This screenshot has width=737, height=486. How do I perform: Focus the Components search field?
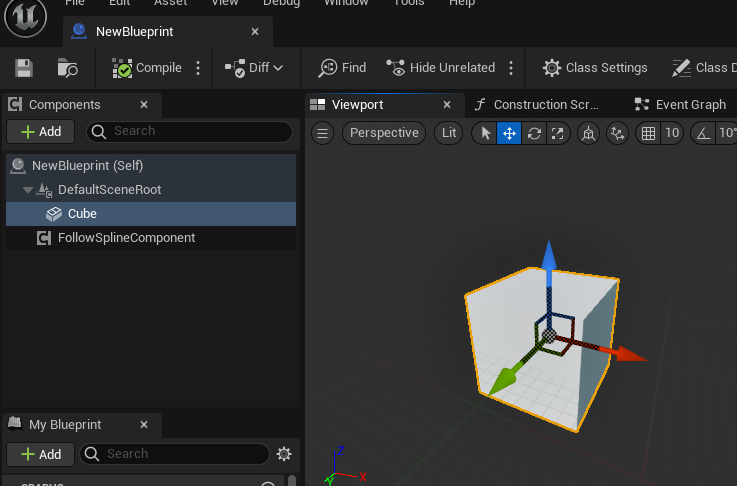tap(189, 131)
